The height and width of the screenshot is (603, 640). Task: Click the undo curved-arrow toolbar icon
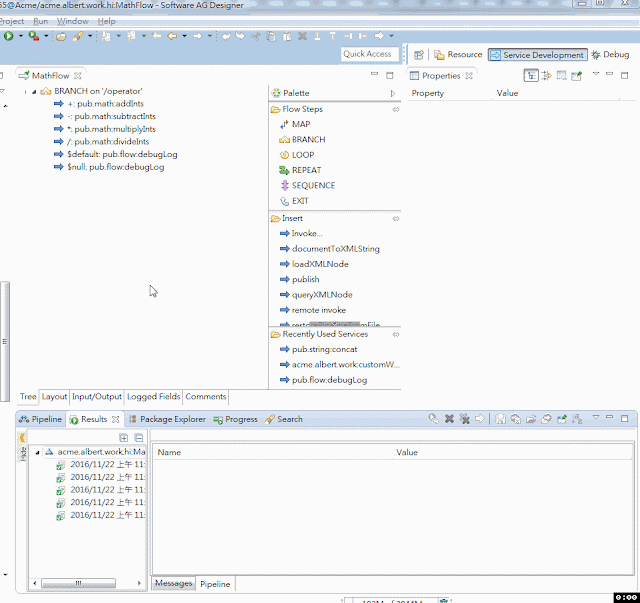point(226,36)
